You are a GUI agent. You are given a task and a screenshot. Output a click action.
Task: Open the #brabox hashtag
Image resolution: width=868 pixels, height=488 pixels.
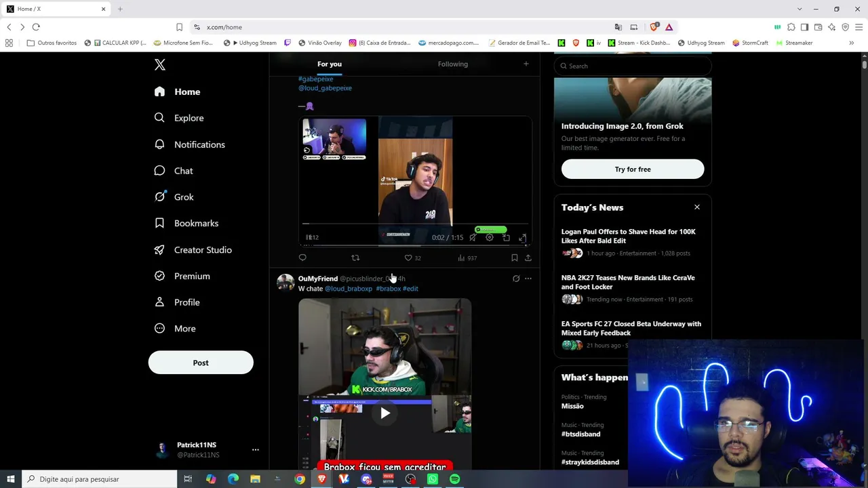tap(389, 289)
